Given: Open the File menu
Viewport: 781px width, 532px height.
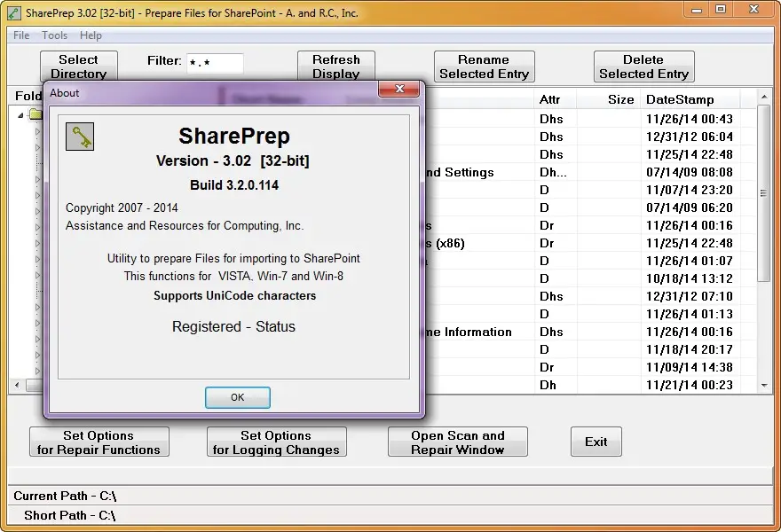Looking at the screenshot, I should pyautogui.click(x=21, y=35).
